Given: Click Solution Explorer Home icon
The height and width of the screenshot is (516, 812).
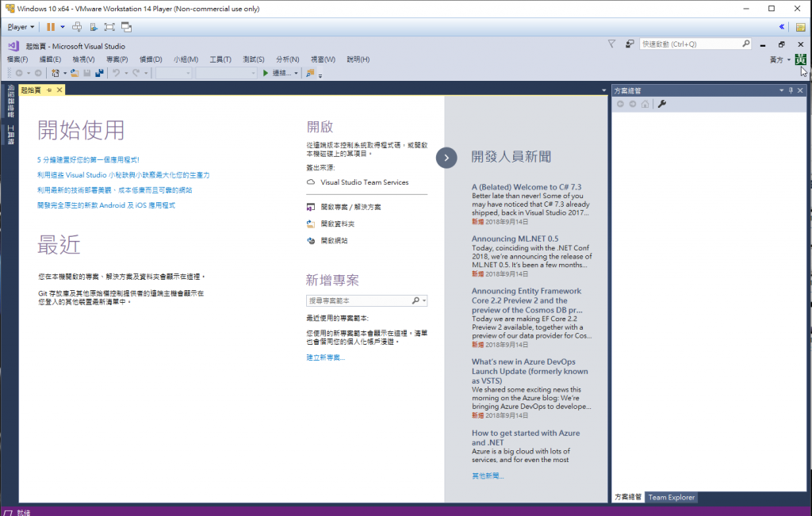Looking at the screenshot, I should [645, 104].
